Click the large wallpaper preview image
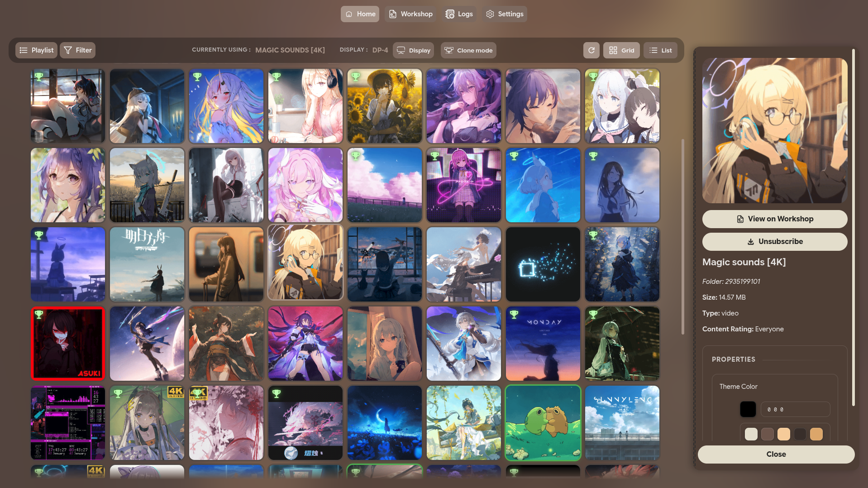868x488 pixels. click(x=775, y=130)
